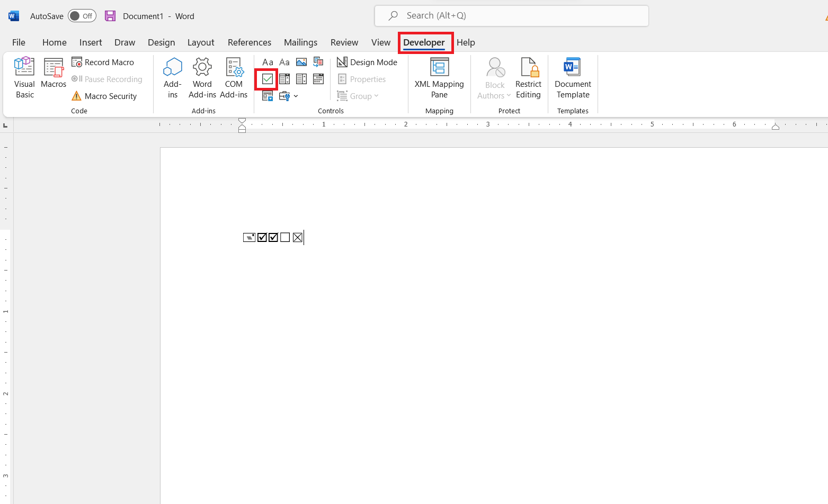Image resolution: width=828 pixels, height=504 pixels.
Task: Expand Block Authors dropdown arrow
Action: (x=509, y=96)
